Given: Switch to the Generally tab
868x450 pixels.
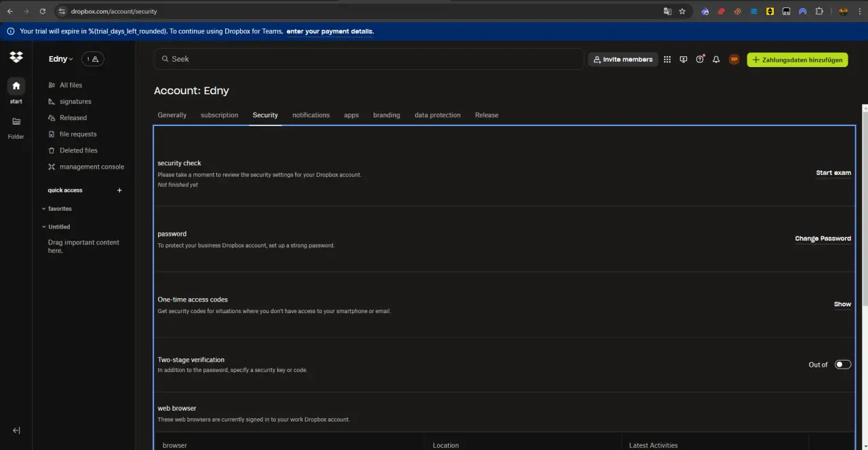Looking at the screenshot, I should coord(172,115).
